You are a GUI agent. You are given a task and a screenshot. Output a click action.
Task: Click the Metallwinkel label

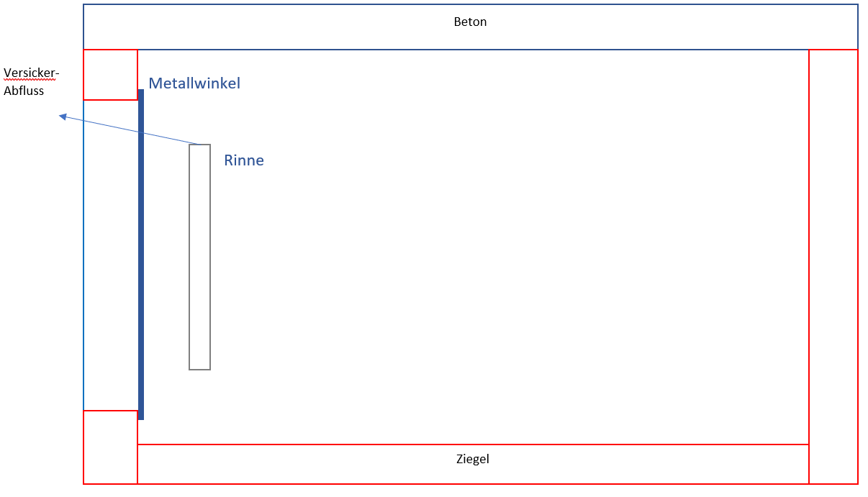(194, 83)
